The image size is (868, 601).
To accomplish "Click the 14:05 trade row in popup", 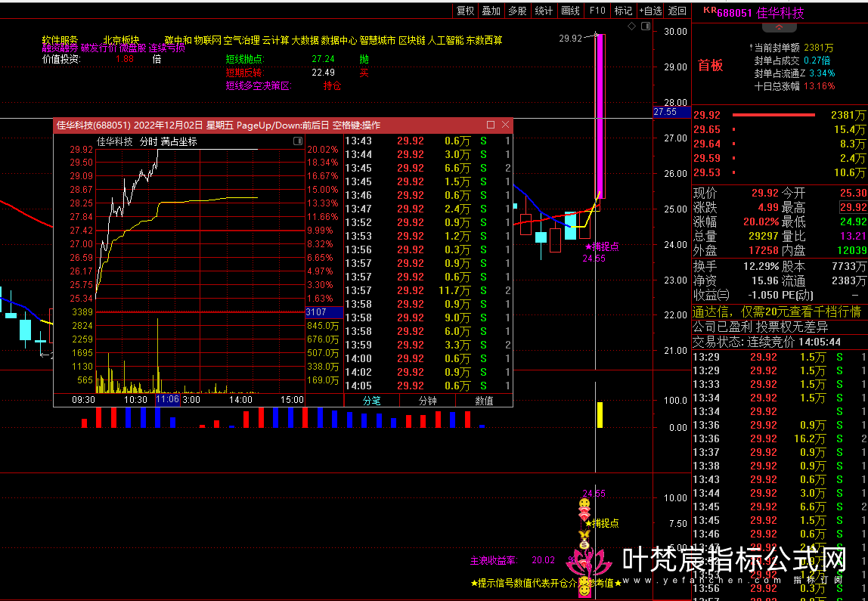I will (x=428, y=386).
